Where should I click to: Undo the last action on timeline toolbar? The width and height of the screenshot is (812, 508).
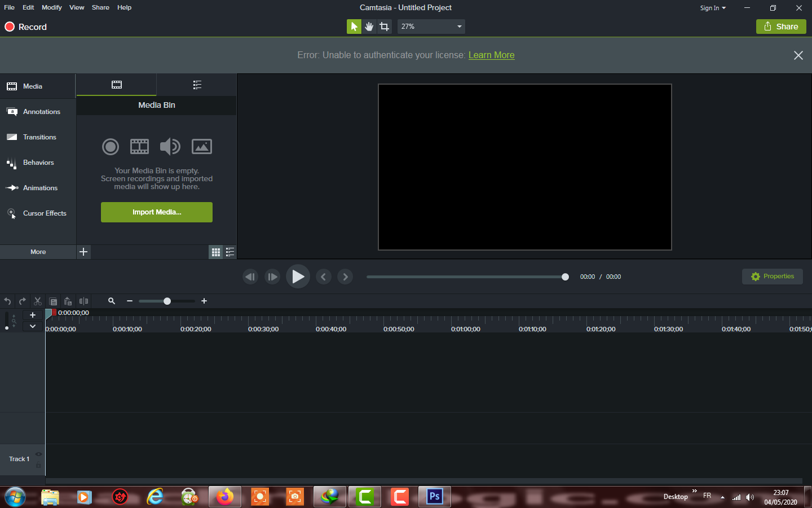click(x=7, y=301)
